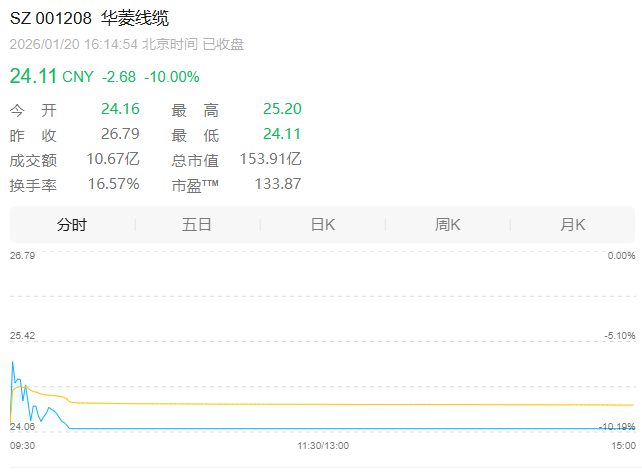Click the chart axis label 25.42
642x473 pixels.
click(x=23, y=336)
